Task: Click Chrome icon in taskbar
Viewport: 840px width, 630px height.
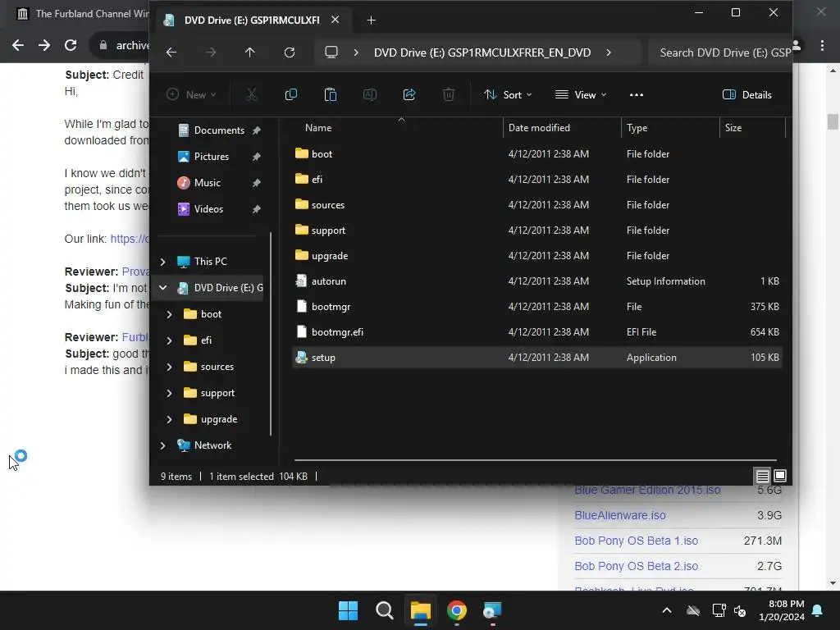Action: [457, 610]
